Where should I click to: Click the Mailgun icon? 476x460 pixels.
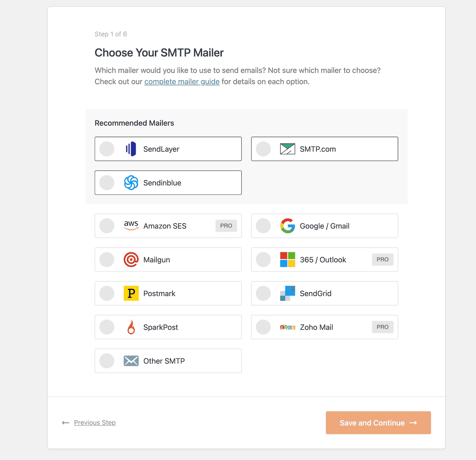[x=131, y=259]
